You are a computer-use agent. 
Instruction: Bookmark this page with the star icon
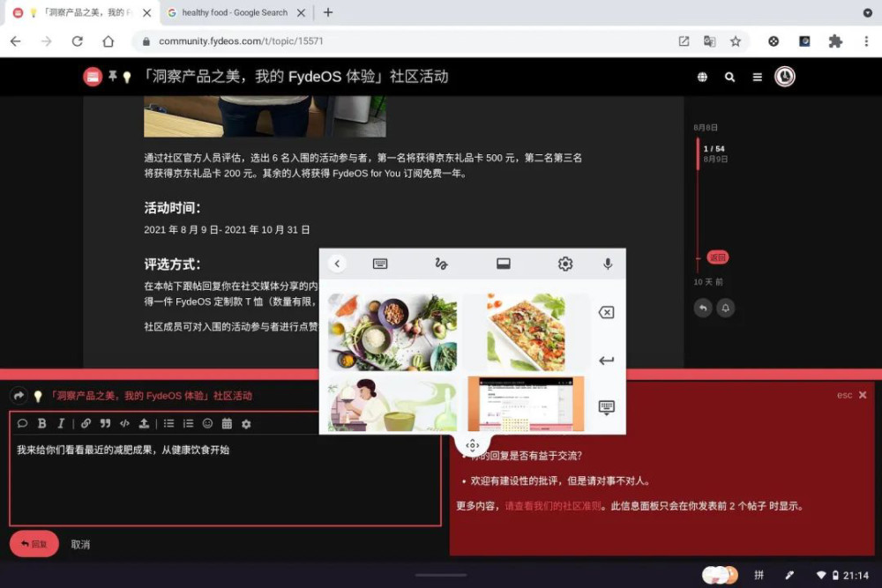click(x=736, y=41)
